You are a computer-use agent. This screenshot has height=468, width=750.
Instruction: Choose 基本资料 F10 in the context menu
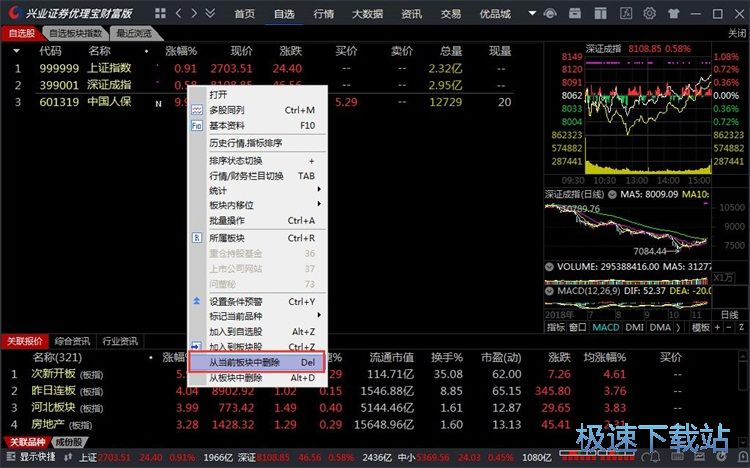tap(258, 125)
